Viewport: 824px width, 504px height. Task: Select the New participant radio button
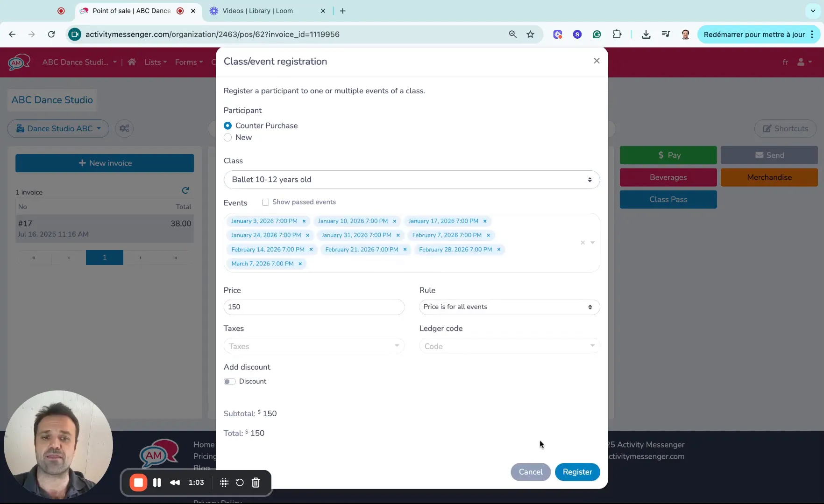pyautogui.click(x=228, y=137)
